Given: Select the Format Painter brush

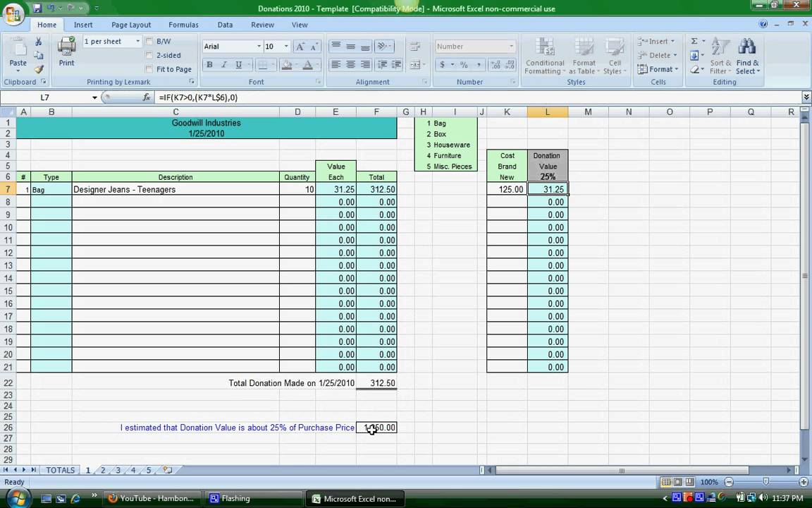Looking at the screenshot, I should coord(39,70).
